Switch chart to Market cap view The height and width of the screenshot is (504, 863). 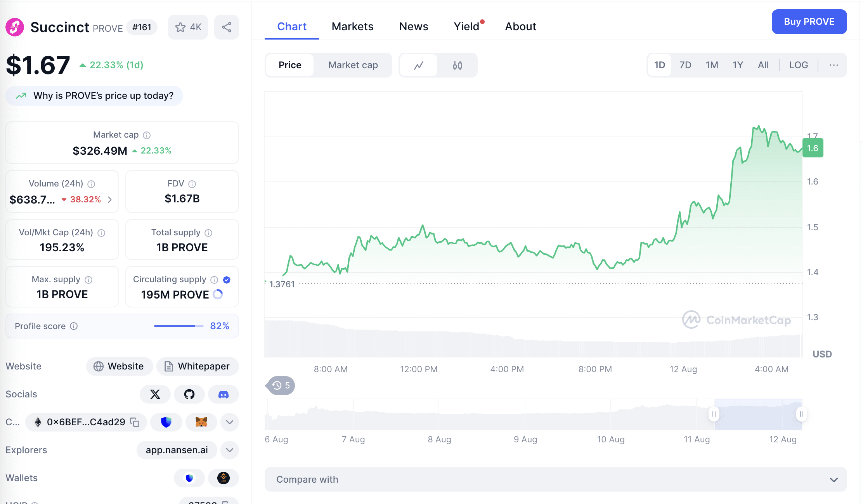(x=353, y=65)
